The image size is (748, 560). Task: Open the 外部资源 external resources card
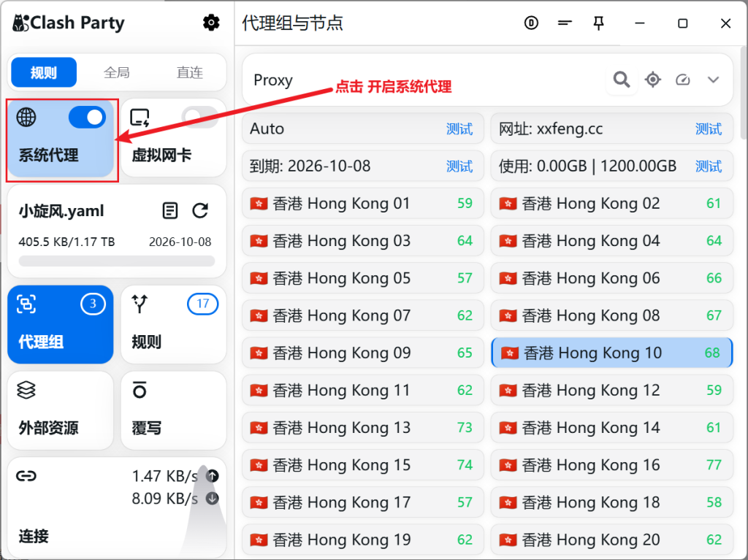tap(61, 410)
